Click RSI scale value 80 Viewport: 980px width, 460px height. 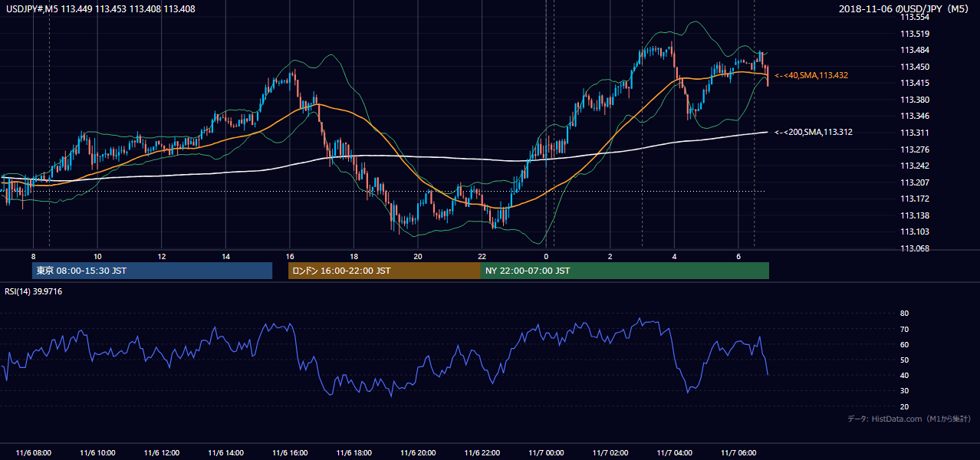(x=904, y=314)
